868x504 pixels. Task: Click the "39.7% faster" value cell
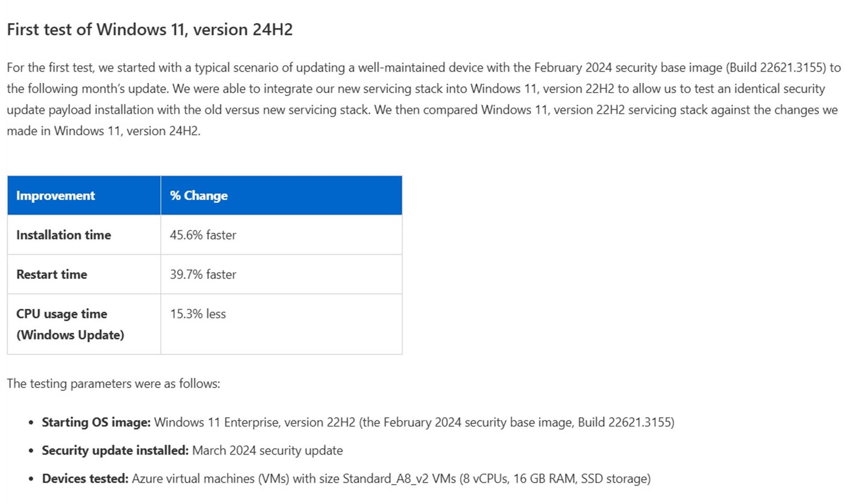tap(203, 274)
